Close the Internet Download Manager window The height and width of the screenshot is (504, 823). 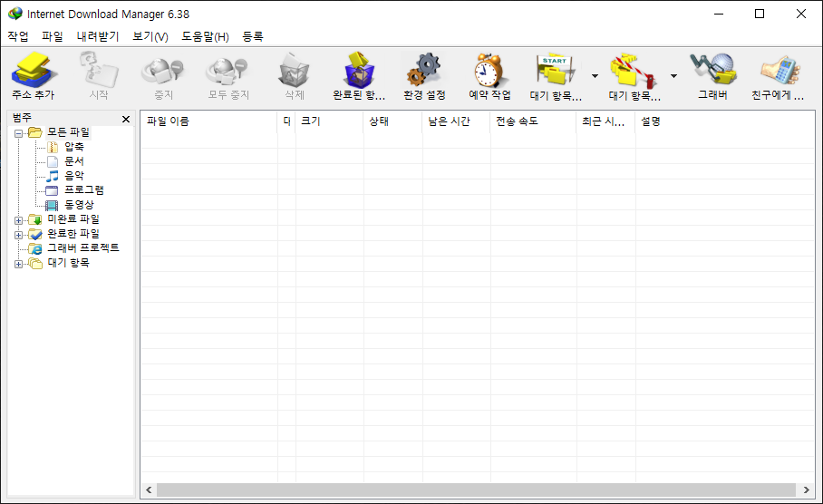(801, 14)
